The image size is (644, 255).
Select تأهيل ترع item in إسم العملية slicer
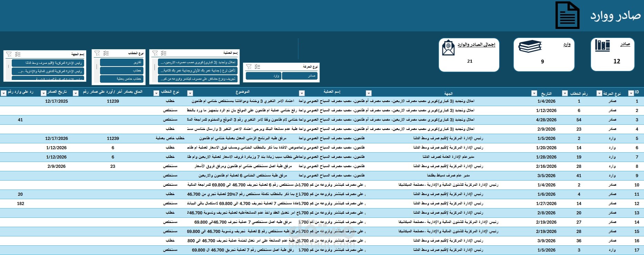pos(198,71)
